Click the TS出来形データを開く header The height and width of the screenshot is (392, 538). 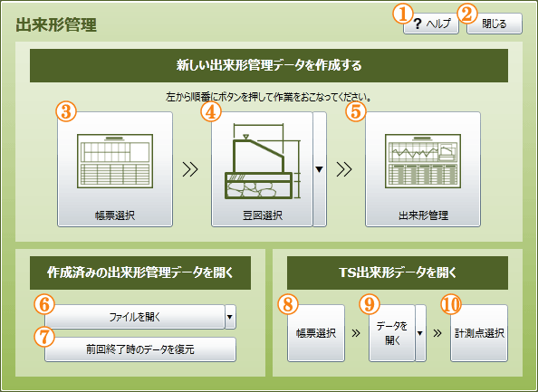tap(398, 273)
